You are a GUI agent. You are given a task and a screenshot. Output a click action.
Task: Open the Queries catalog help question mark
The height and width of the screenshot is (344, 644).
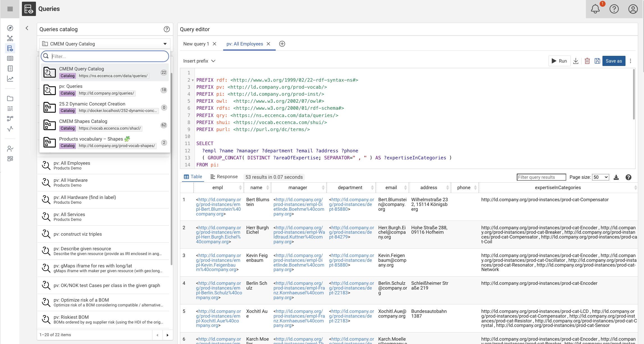(166, 29)
